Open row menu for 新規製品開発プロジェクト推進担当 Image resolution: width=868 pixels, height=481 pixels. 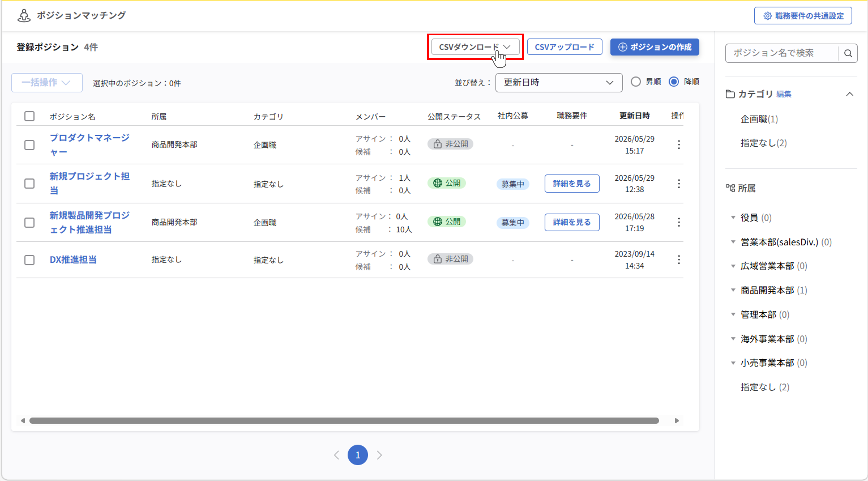click(x=679, y=222)
